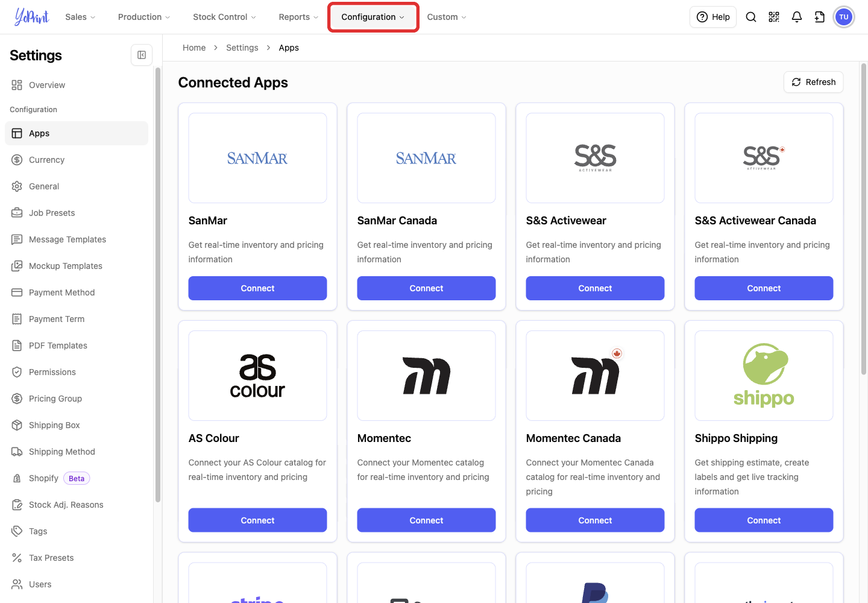
Task: Expand the Custom dropdown menu
Action: point(447,17)
